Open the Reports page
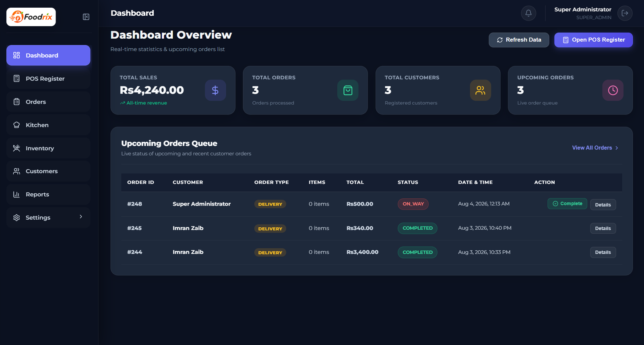This screenshot has height=345, width=644. click(48, 194)
